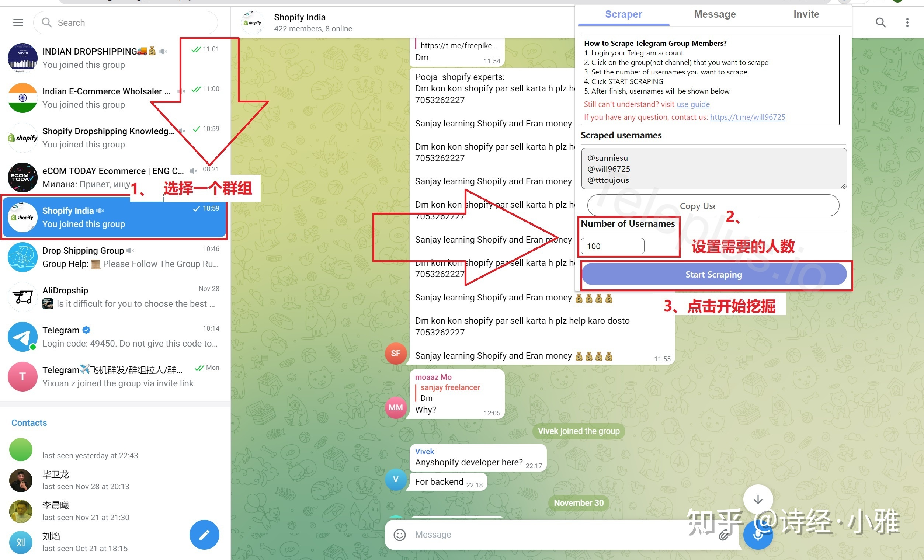The height and width of the screenshot is (560, 924).
Task: Switch to the Message tab
Action: (715, 14)
